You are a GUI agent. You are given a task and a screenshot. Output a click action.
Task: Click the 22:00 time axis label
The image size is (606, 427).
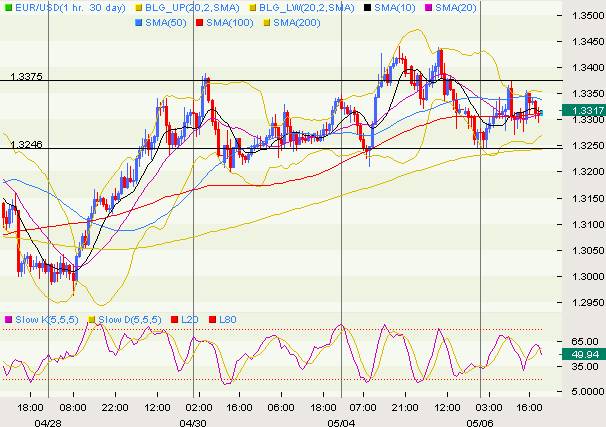115,408
